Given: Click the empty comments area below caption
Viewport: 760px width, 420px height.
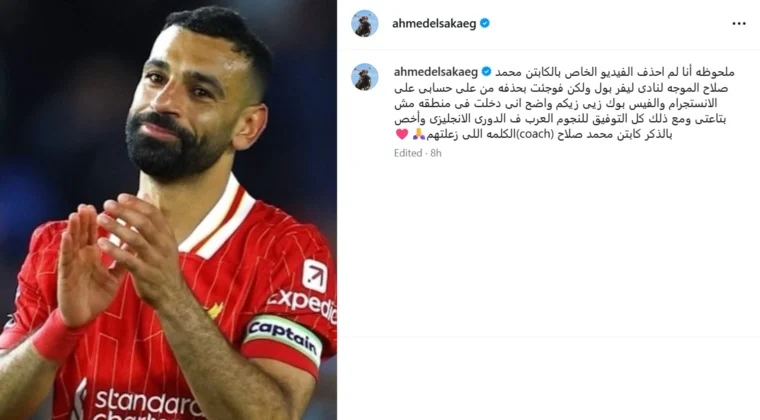Looking at the screenshot, I should [x=548, y=247].
